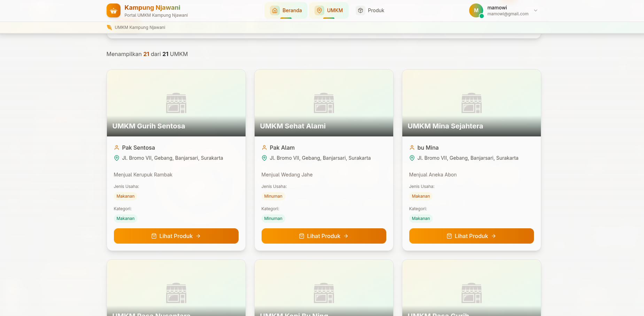
Task: Select the green Makanan Kategori tag on the Mina Sejahtera card
Action: pos(421,219)
